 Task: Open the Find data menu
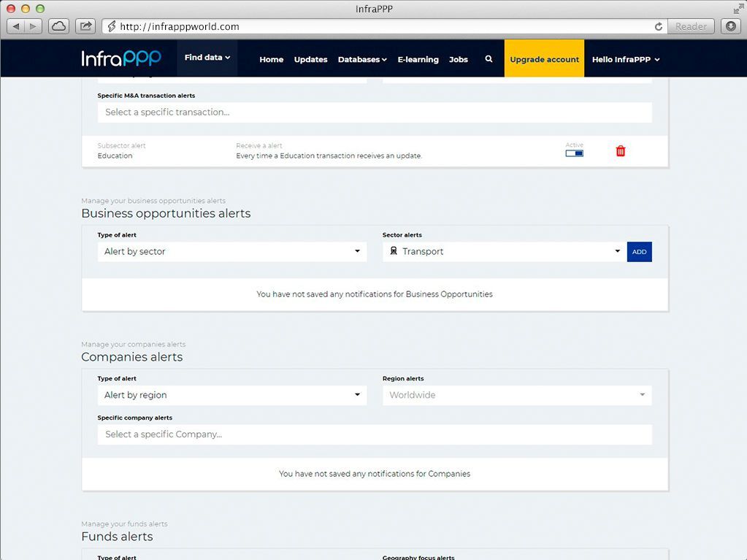tap(207, 58)
